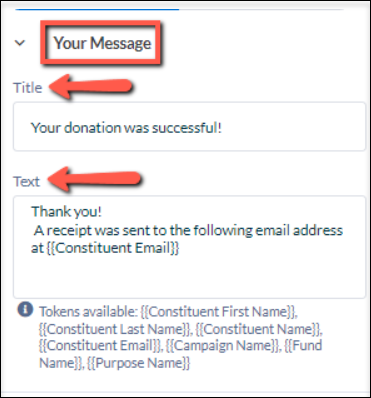Image resolution: width=371 pixels, height=398 pixels.
Task: Click the red arrow pointing to Text
Action: point(95,179)
